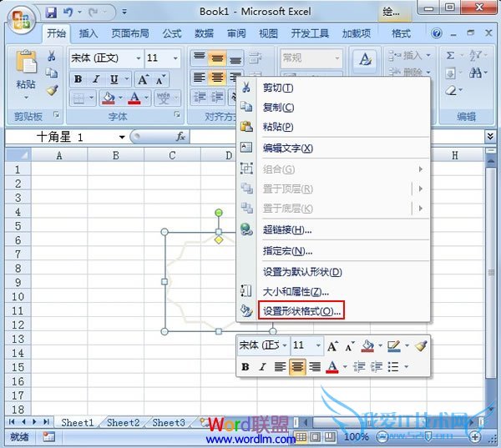Toggle ribbon align text left
This screenshot has width=501, height=448.
tap(199, 78)
